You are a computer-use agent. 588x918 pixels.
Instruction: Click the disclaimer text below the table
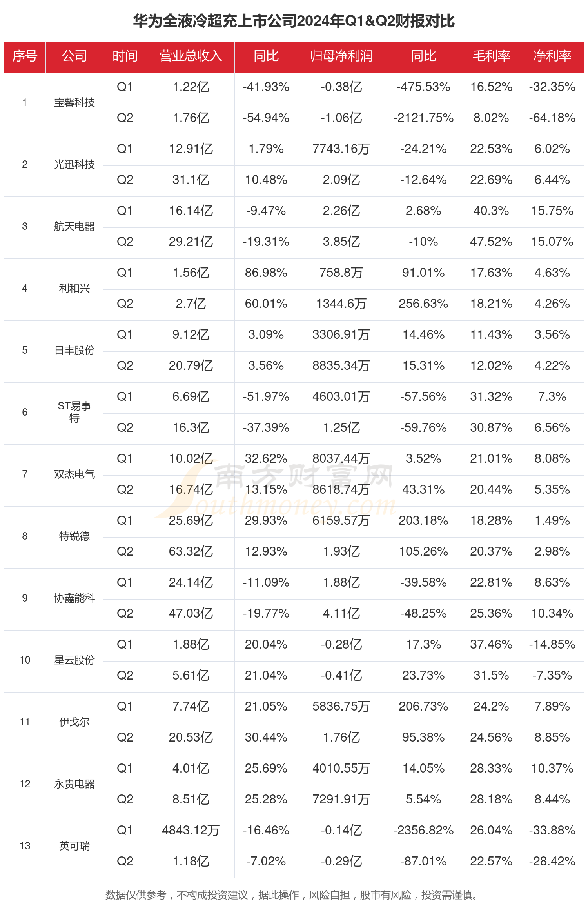point(292,895)
